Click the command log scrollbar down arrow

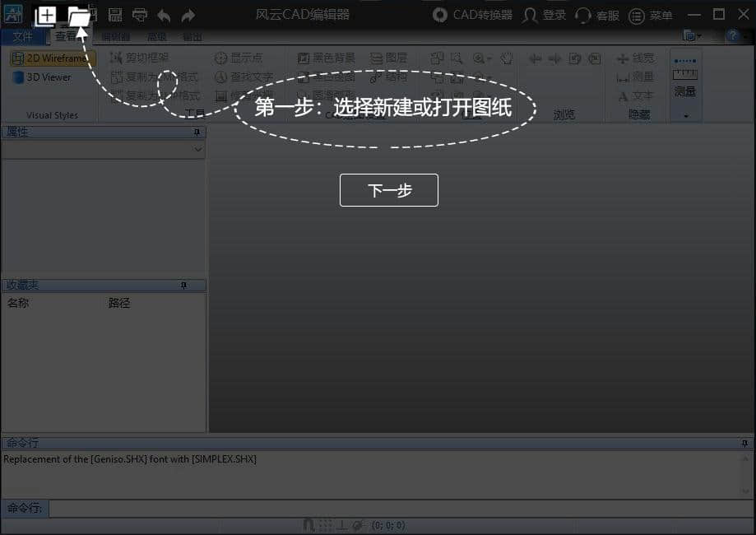point(745,491)
